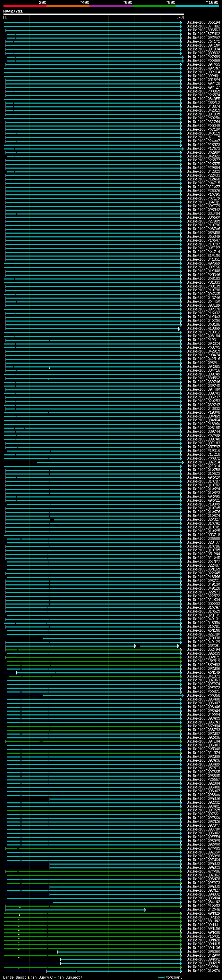This screenshot has width=222, height=980.
Task: Select hit label UniRef100_A7YVW6
Action: click(x=203, y=872)
